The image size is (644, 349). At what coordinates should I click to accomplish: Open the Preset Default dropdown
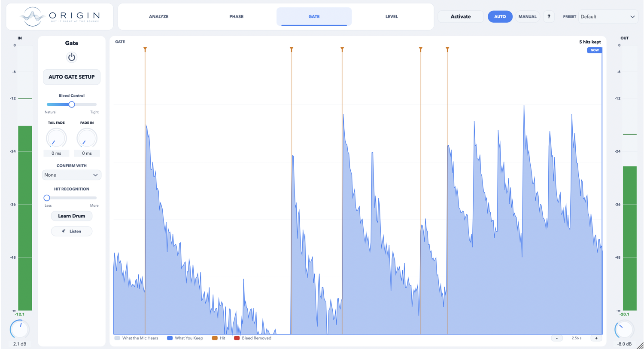pyautogui.click(x=608, y=17)
